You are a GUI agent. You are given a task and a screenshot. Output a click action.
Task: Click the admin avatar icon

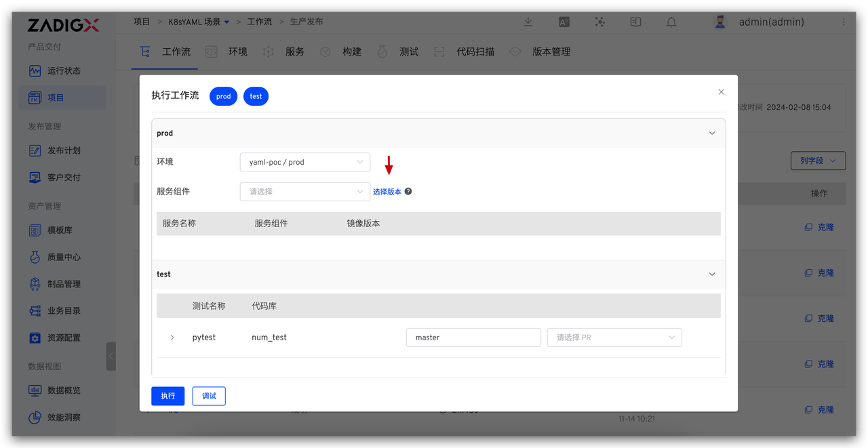click(x=719, y=21)
